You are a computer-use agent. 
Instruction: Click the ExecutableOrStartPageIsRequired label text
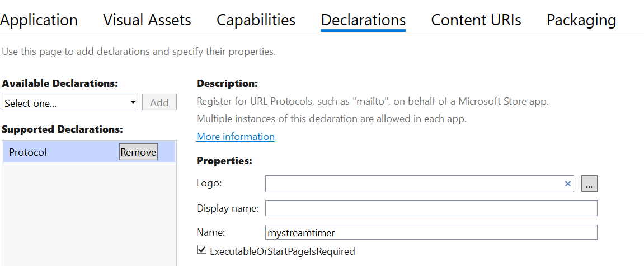[x=282, y=251]
